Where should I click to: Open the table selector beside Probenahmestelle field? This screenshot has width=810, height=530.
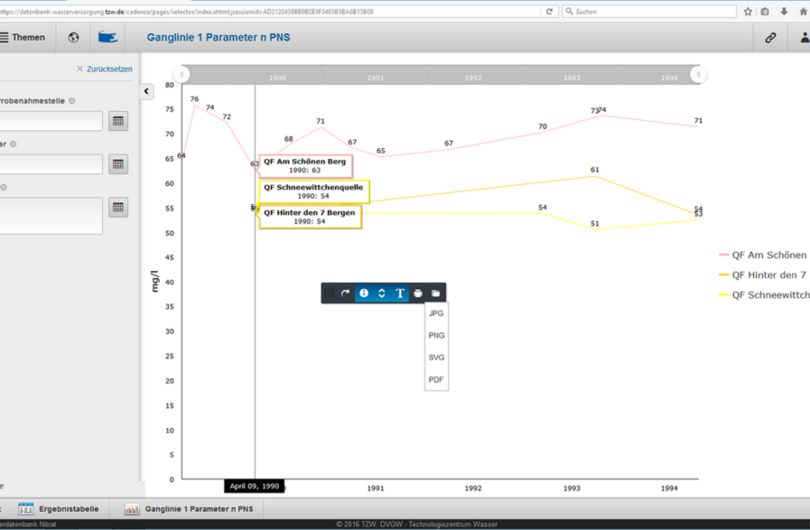point(118,121)
